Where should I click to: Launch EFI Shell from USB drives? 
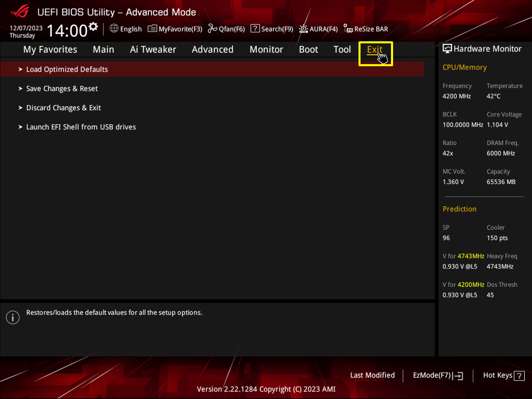click(x=81, y=127)
